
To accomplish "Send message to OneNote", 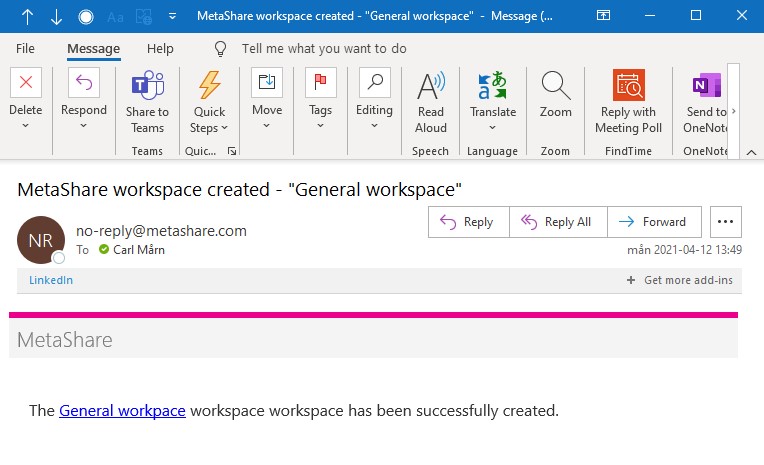I will click(706, 101).
